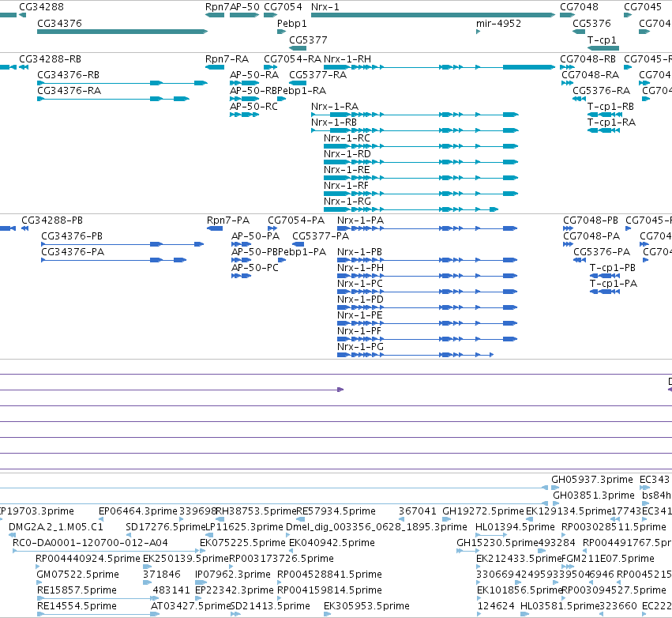Select the mir-4952 label
The image size is (672, 618).
498,24
